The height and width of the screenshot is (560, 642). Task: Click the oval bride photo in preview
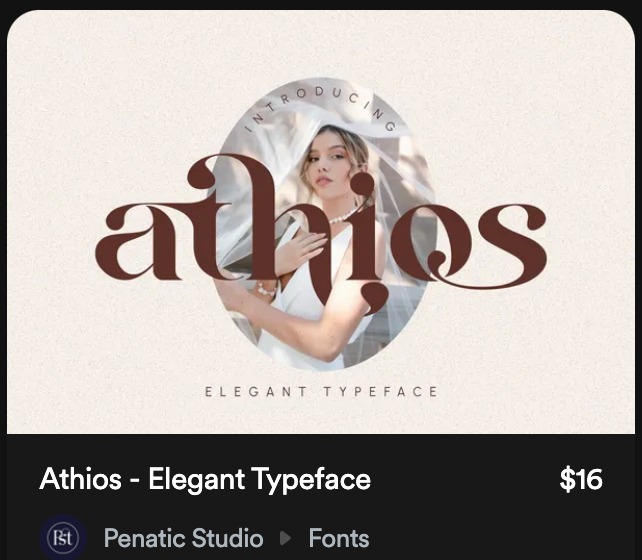[322, 224]
